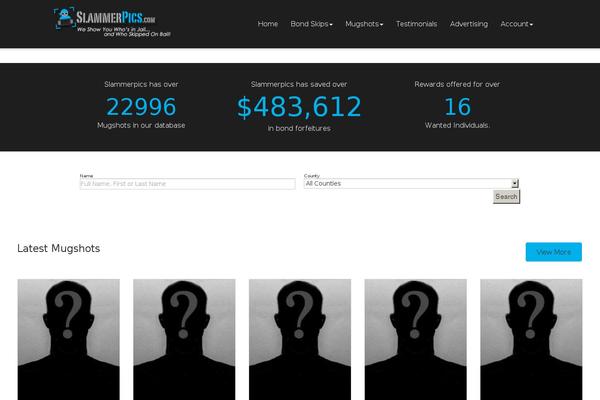The image size is (600, 400).
Task: Click the 'in bond forfeitures' caption
Action: pos(299,128)
